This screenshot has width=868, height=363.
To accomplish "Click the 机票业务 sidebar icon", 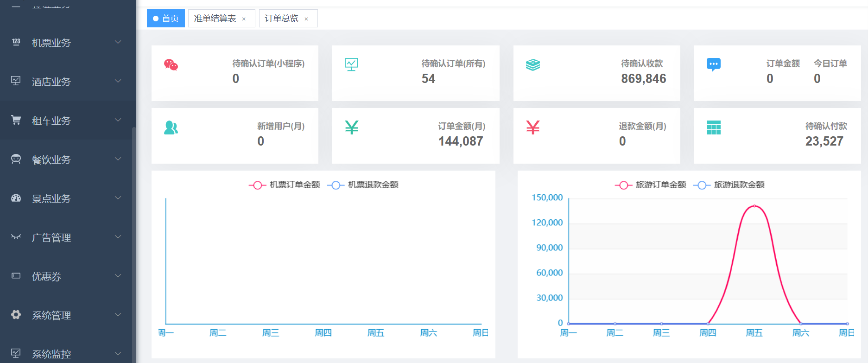I will [16, 42].
